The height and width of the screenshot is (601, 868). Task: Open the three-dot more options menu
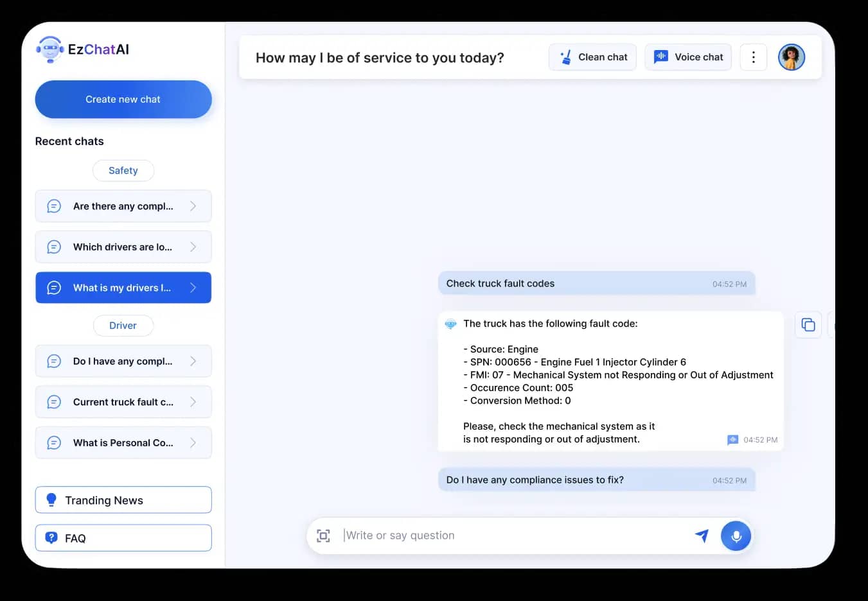tap(753, 58)
